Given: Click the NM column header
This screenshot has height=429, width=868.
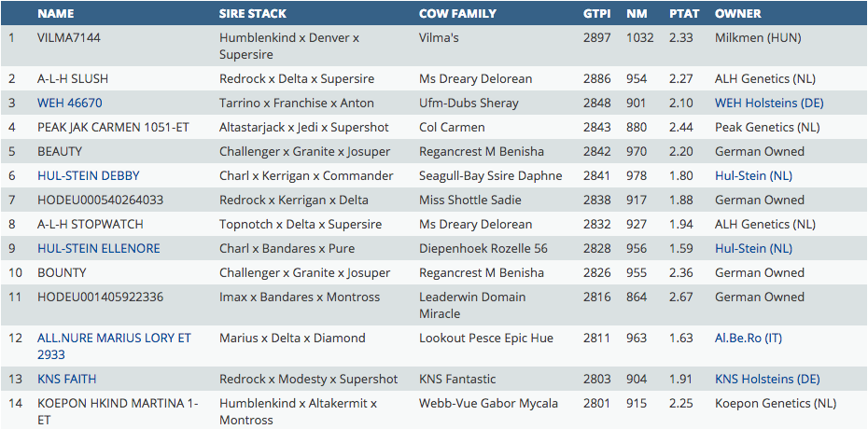Looking at the screenshot, I should click(x=637, y=14).
